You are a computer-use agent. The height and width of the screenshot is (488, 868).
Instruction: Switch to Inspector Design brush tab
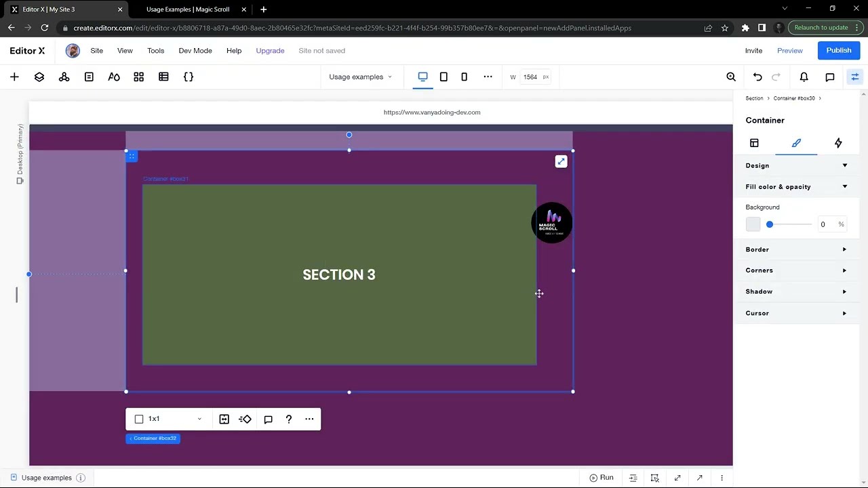(x=796, y=143)
